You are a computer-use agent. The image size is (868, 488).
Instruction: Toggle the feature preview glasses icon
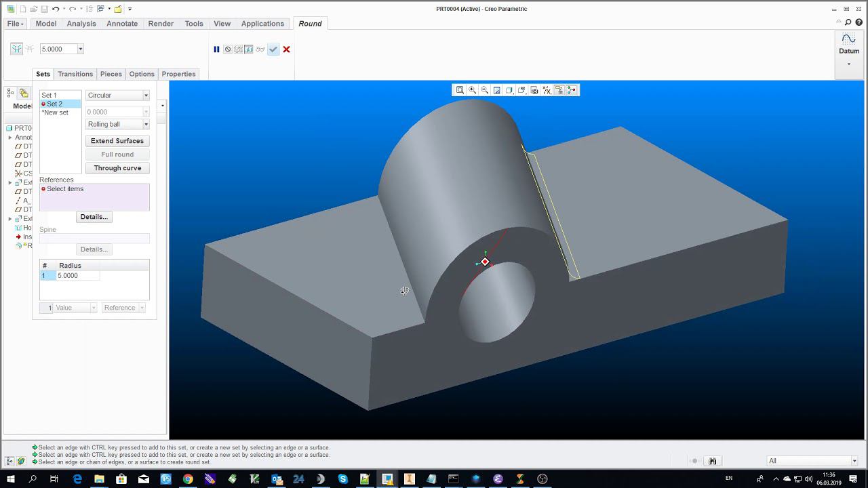[x=260, y=49]
